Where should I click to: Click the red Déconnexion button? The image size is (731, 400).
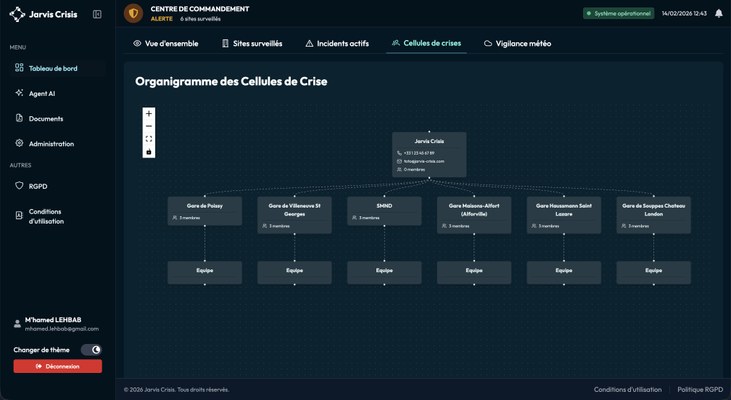click(x=57, y=366)
